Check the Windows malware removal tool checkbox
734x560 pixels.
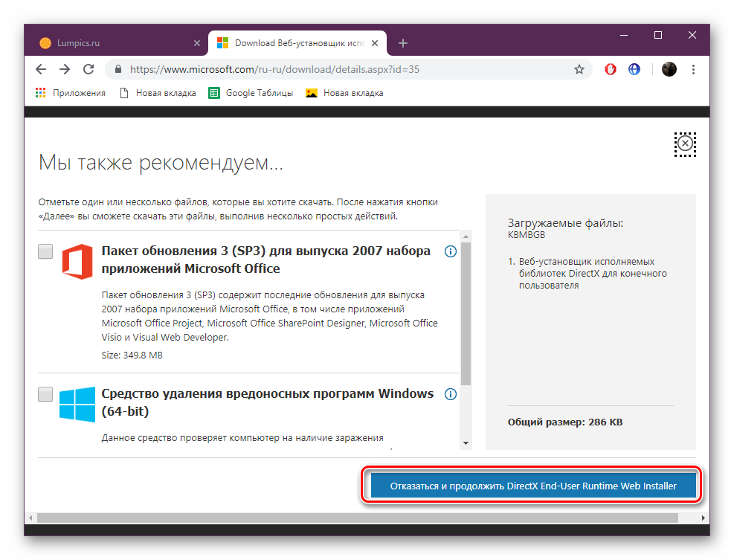pyautogui.click(x=45, y=394)
